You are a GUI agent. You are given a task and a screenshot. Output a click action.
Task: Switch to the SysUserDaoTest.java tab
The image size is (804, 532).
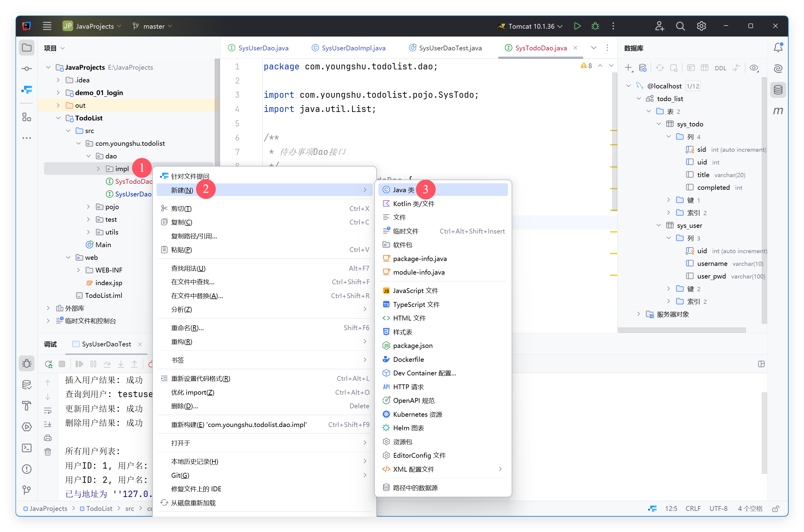pos(445,48)
